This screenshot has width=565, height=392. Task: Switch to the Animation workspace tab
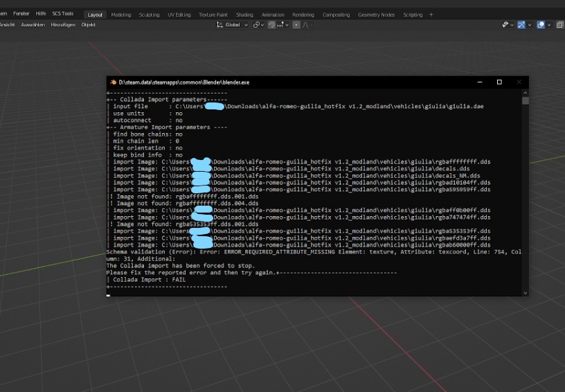coord(273,15)
